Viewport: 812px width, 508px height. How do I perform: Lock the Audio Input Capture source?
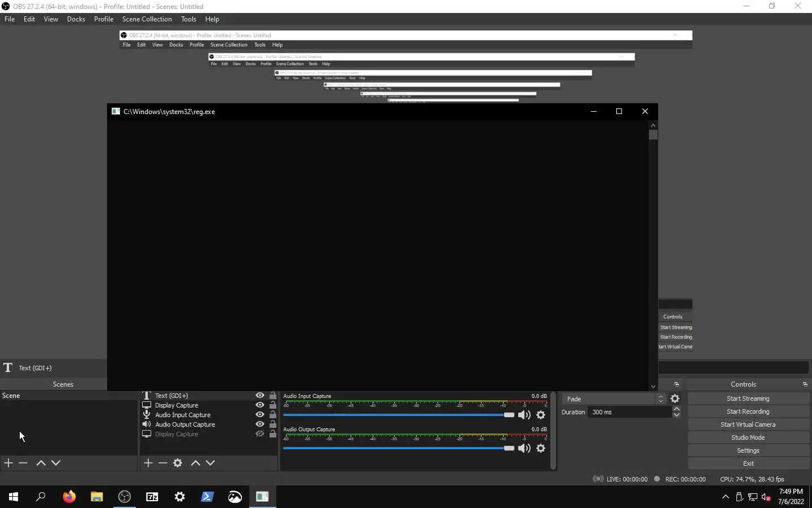point(273,415)
